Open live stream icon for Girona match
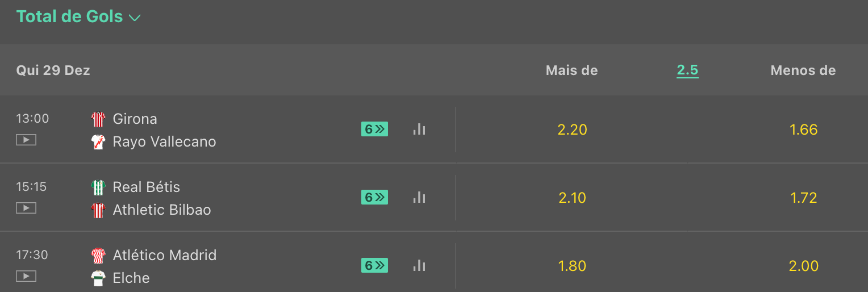 click(26, 140)
